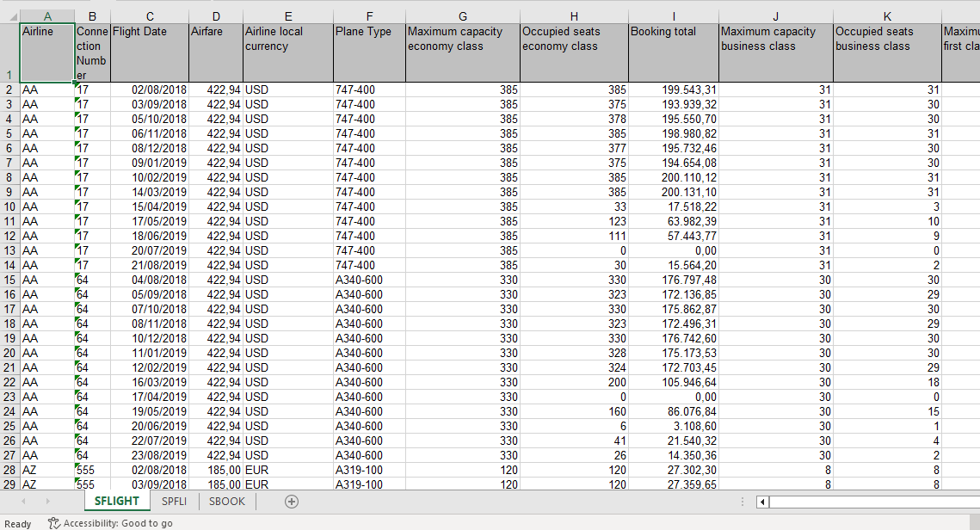The width and height of the screenshot is (980, 530).
Task: Select cell with booking total 199.543,31
Action: [673, 89]
